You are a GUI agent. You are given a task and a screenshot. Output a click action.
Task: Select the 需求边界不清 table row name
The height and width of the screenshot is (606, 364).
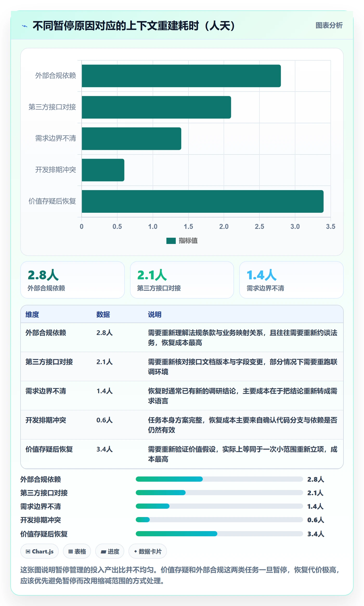[x=46, y=391]
